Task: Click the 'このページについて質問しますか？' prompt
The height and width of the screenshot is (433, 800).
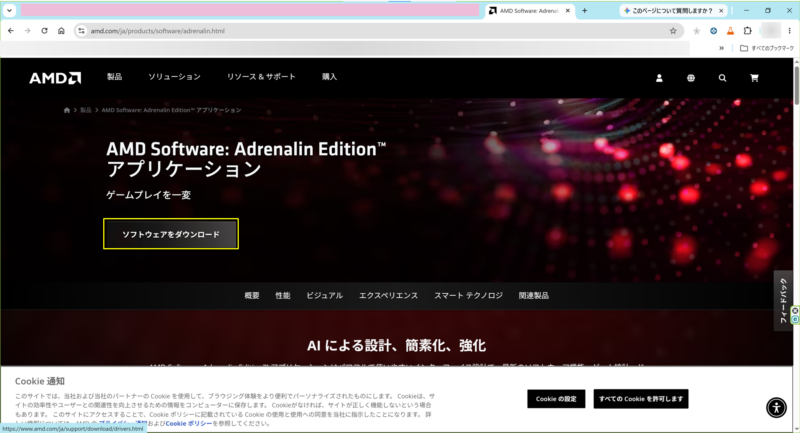Action: [x=671, y=10]
